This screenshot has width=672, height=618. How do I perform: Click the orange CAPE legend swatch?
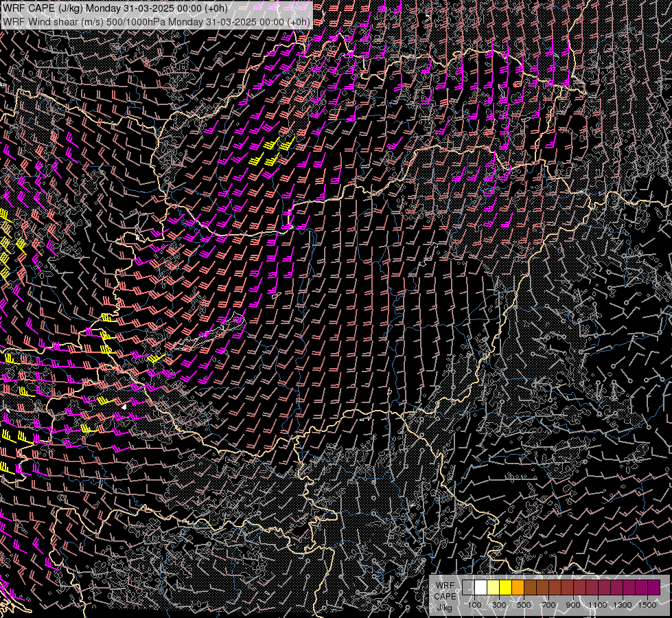(x=518, y=587)
